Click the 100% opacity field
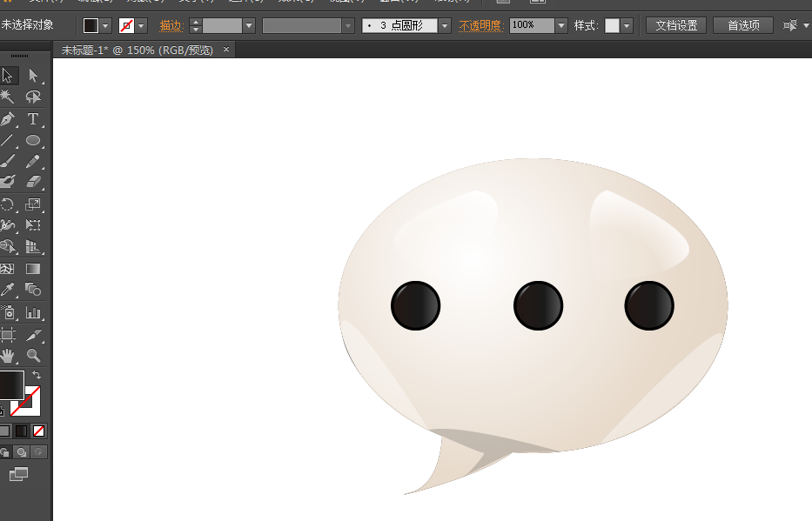Image resolution: width=812 pixels, height=521 pixels. click(532, 25)
